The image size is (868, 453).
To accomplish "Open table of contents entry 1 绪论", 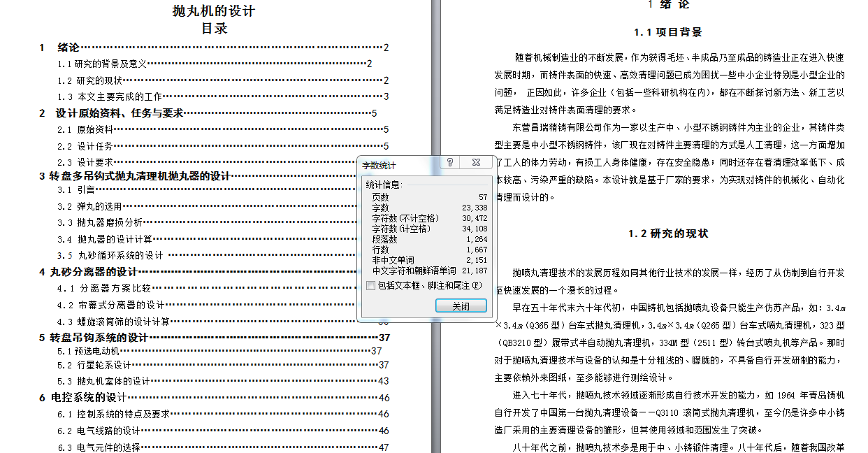I will 214,48.
